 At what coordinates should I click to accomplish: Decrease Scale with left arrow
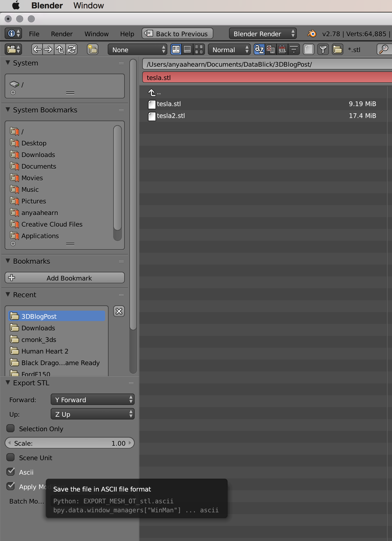pos(9,443)
